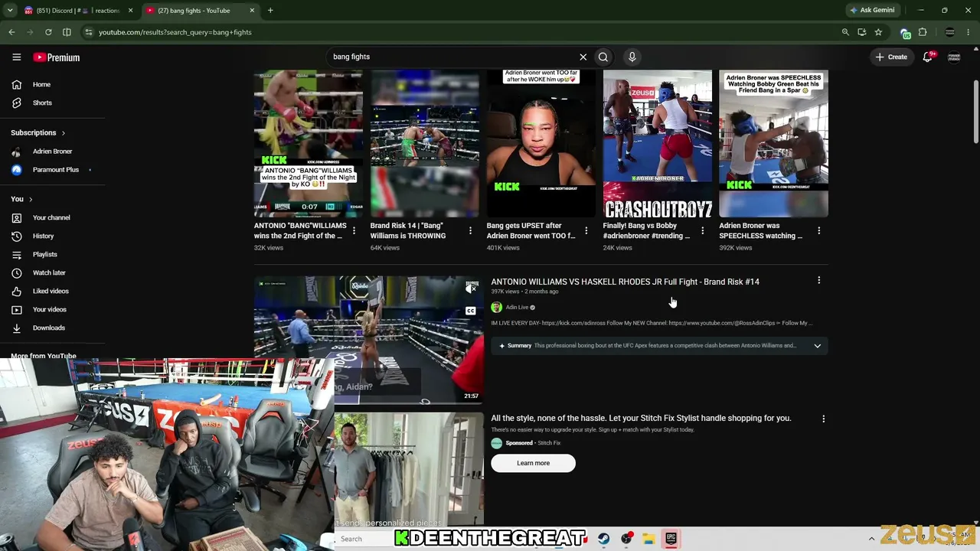Screen dimensions: 980x551
Task: Open options for 'Brand Risk 14' short
Action: pyautogui.click(x=470, y=230)
